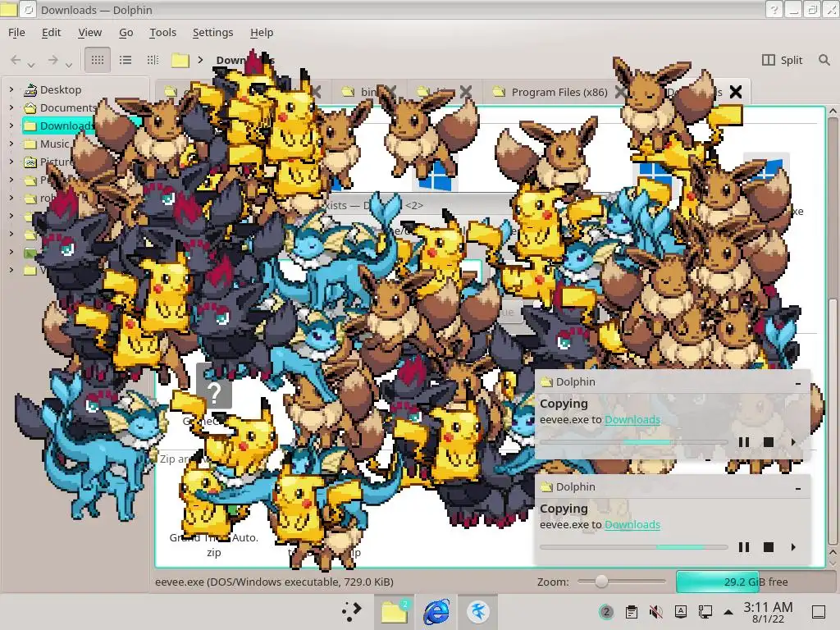
Task: Click the Desktop folder icon in sidebar
Action: [30, 89]
